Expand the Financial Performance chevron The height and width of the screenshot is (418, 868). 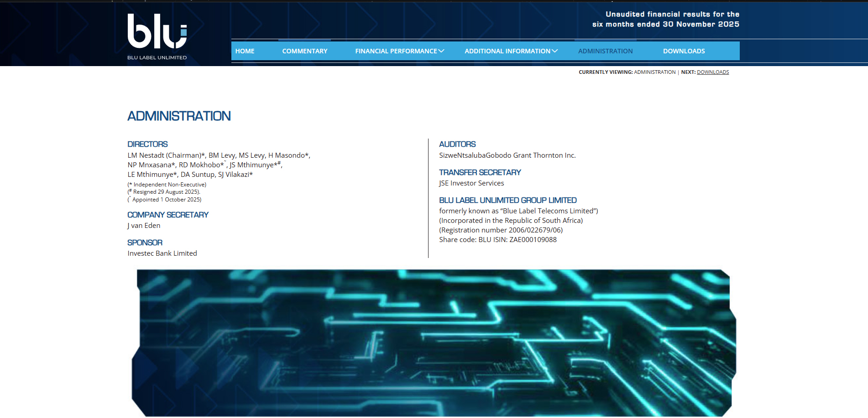(441, 51)
